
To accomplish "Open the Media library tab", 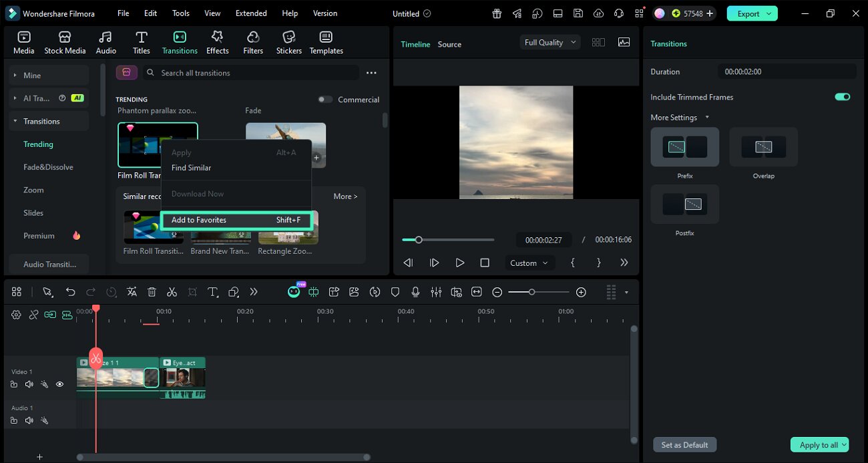I will (x=23, y=43).
